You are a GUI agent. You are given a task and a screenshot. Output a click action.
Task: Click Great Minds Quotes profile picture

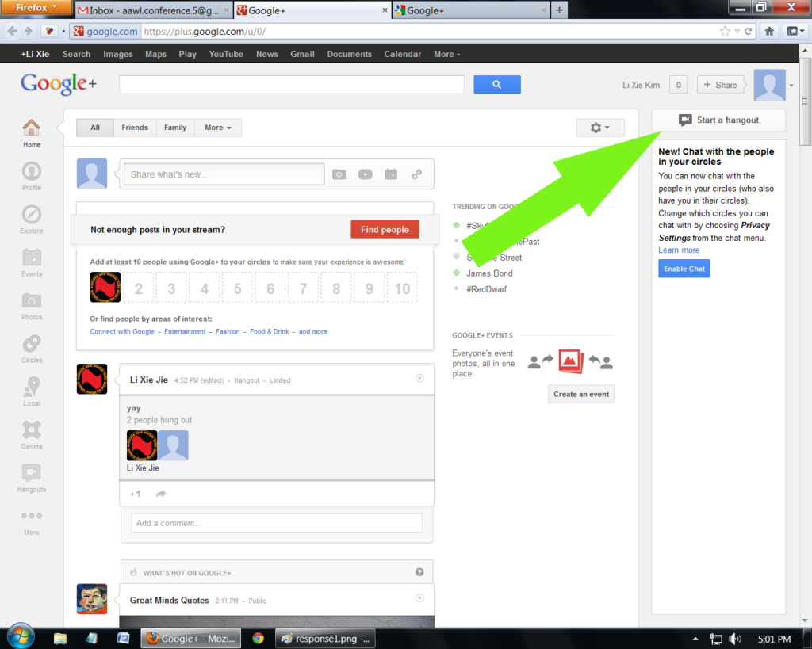tap(92, 599)
